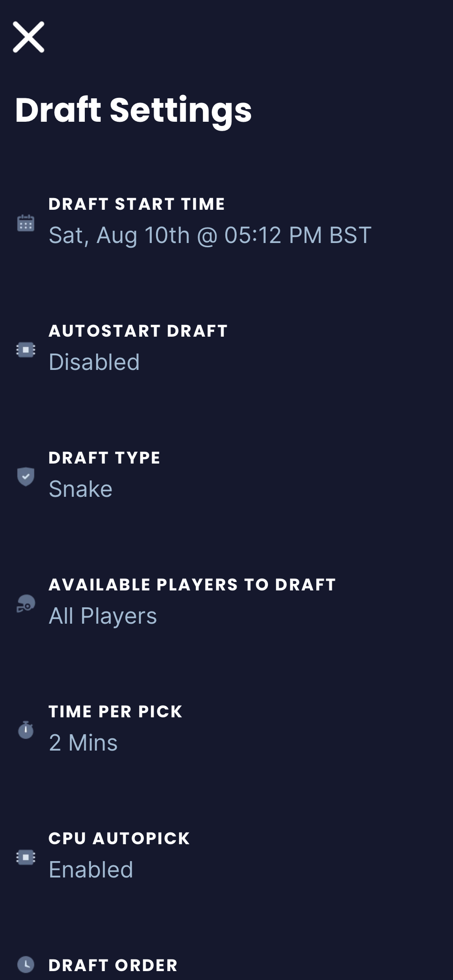This screenshot has width=453, height=980.
Task: Click the football helmet icon
Action: click(26, 604)
